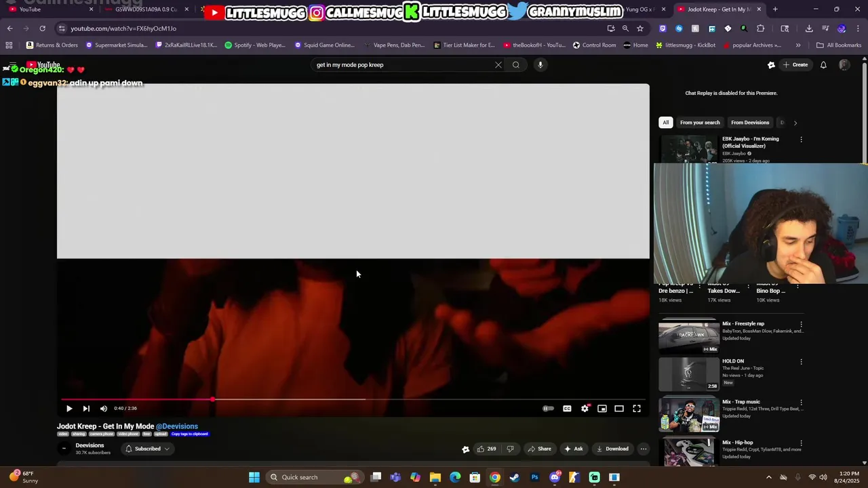Toggle closed captions
This screenshot has height=488, width=868.
pos(567,409)
